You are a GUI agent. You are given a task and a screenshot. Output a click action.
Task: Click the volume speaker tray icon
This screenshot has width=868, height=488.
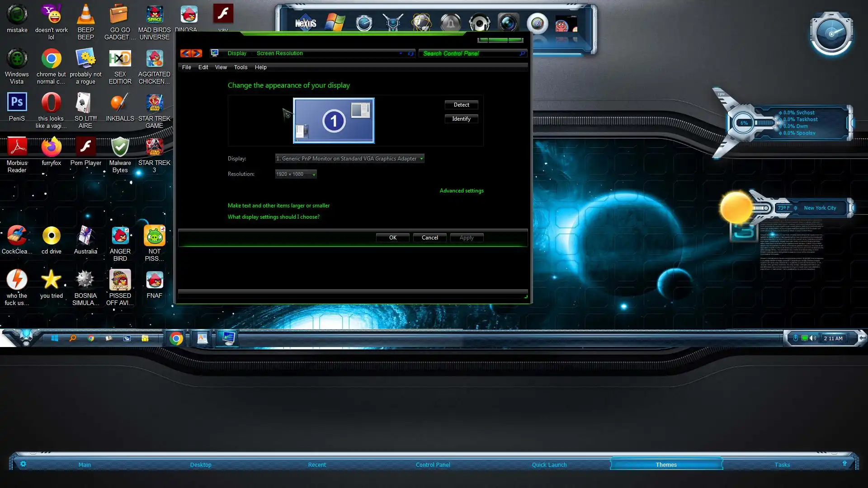813,338
